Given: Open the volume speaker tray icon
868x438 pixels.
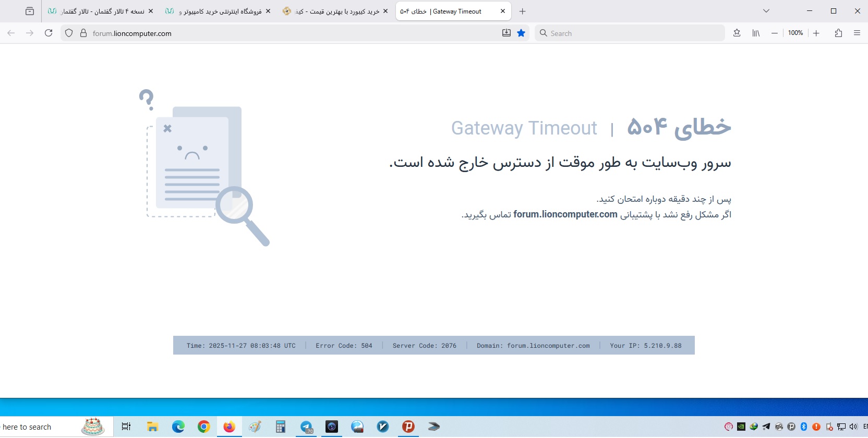Looking at the screenshot, I should pos(853,427).
